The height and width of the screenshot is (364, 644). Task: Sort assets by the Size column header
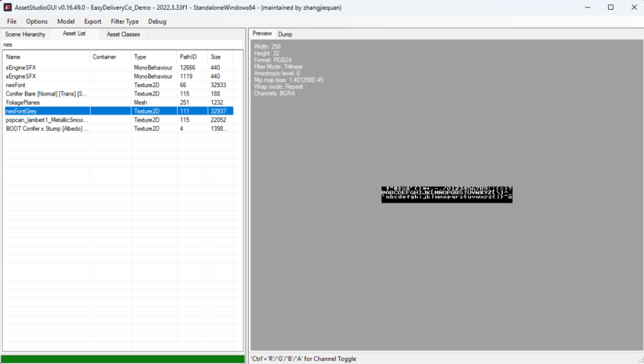(220, 57)
